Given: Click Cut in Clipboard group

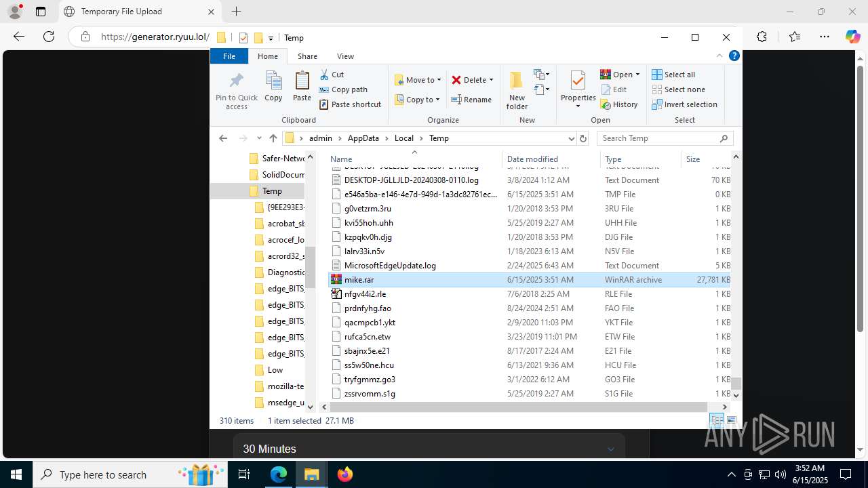Looking at the screenshot, I should point(332,75).
